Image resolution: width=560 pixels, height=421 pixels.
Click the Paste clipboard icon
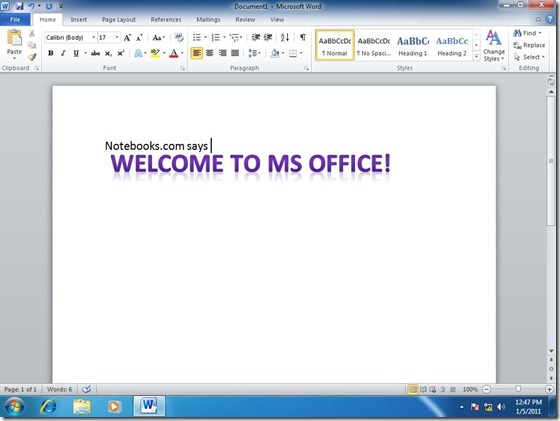pyautogui.click(x=14, y=38)
